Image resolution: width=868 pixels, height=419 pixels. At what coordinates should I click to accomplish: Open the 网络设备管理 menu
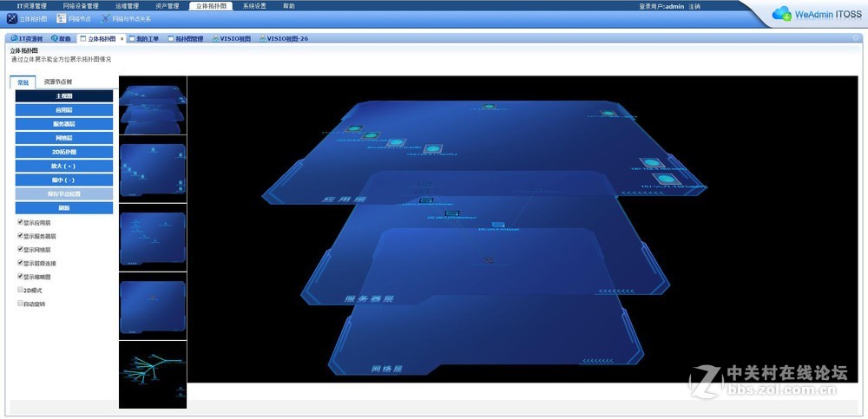tap(80, 5)
